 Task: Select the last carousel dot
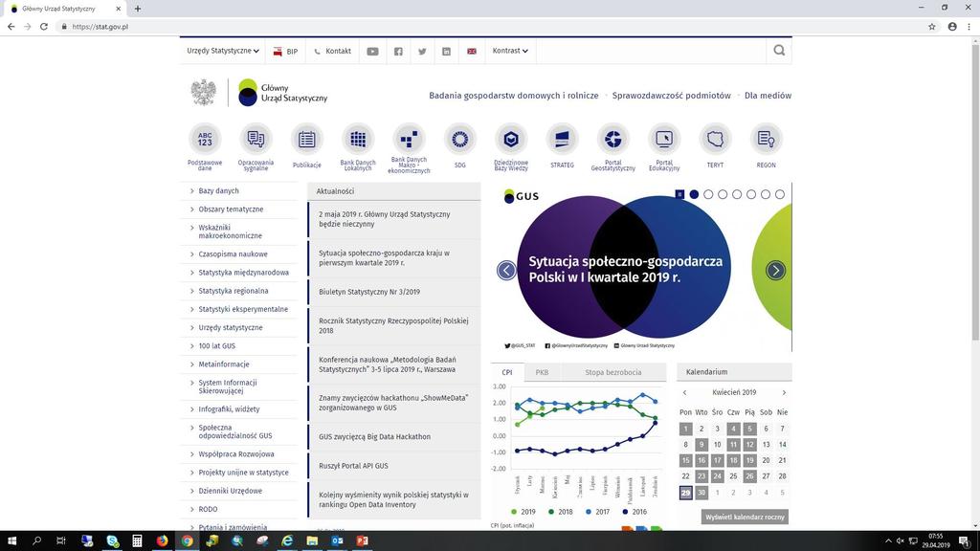(780, 194)
